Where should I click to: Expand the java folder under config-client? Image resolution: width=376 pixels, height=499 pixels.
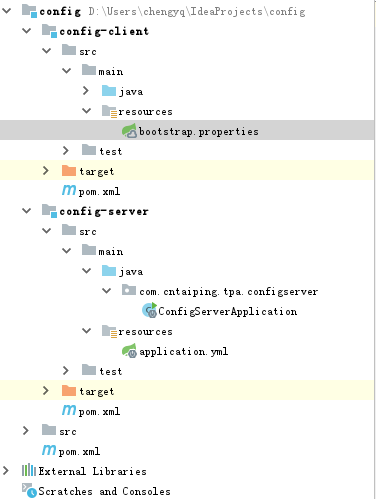click(x=86, y=91)
